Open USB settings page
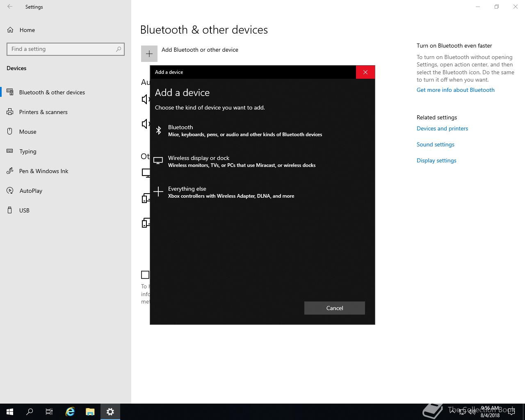This screenshot has width=525, height=420. pyautogui.click(x=66, y=210)
